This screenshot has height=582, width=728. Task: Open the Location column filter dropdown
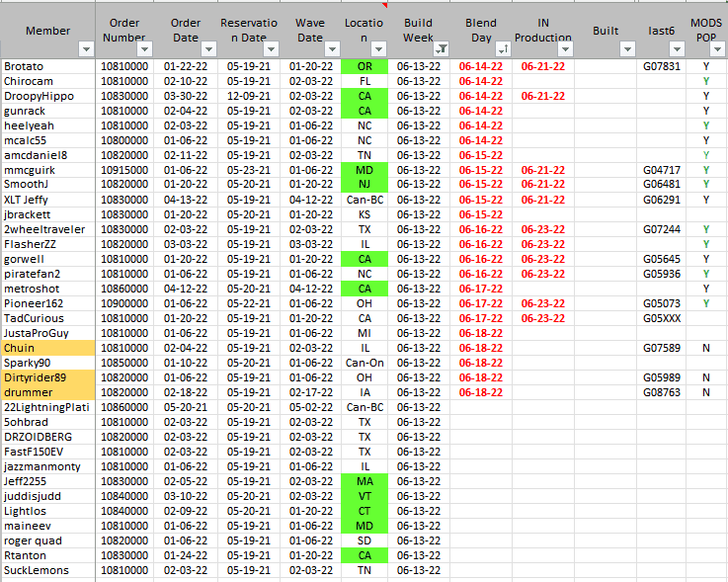click(x=378, y=48)
